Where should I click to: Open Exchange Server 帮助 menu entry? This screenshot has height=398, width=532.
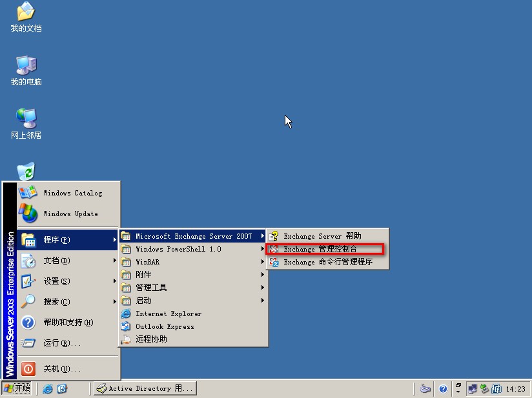click(x=327, y=236)
